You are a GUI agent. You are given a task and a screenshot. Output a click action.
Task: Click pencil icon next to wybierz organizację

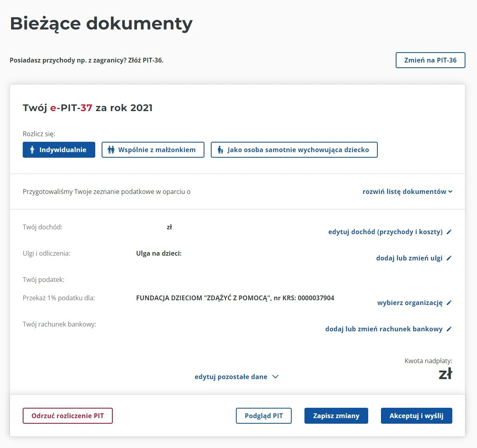click(449, 303)
